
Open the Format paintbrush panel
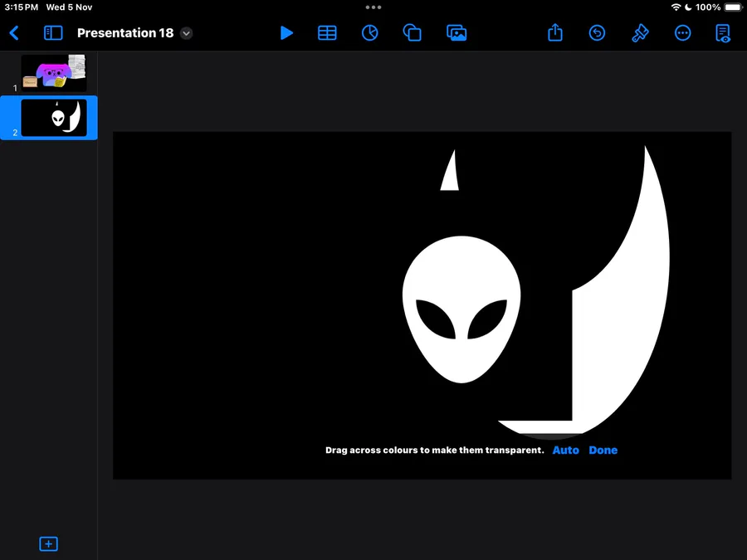pyautogui.click(x=640, y=33)
